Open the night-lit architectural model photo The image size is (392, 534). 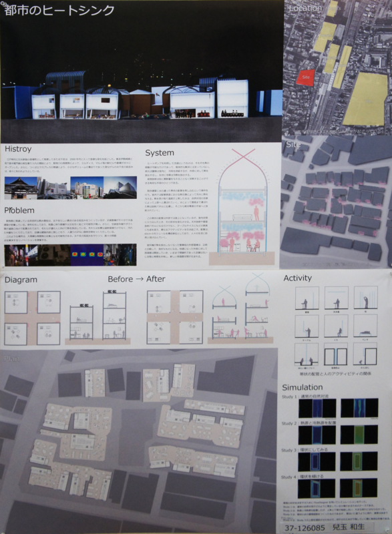142,71
